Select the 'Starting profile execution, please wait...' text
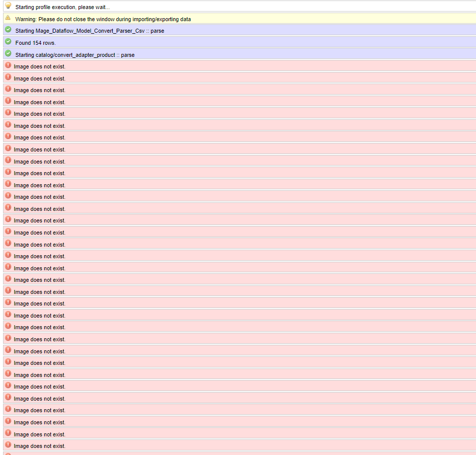 62,8
